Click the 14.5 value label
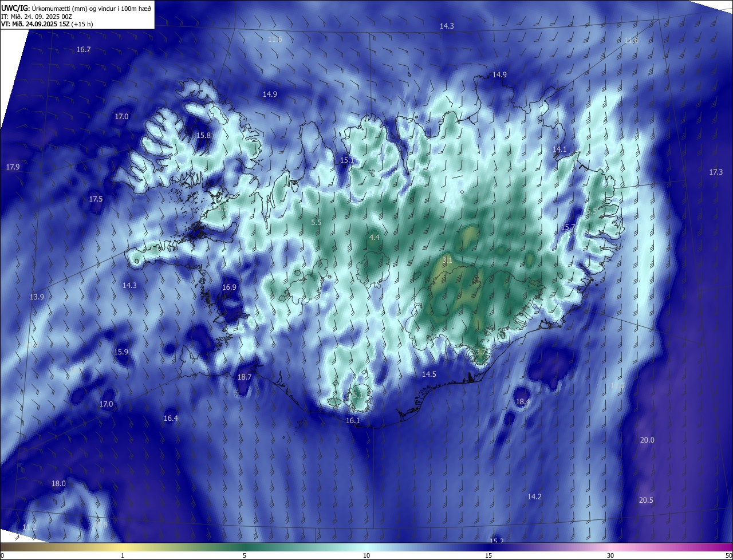Image resolution: width=733 pixels, height=560 pixels. click(429, 374)
